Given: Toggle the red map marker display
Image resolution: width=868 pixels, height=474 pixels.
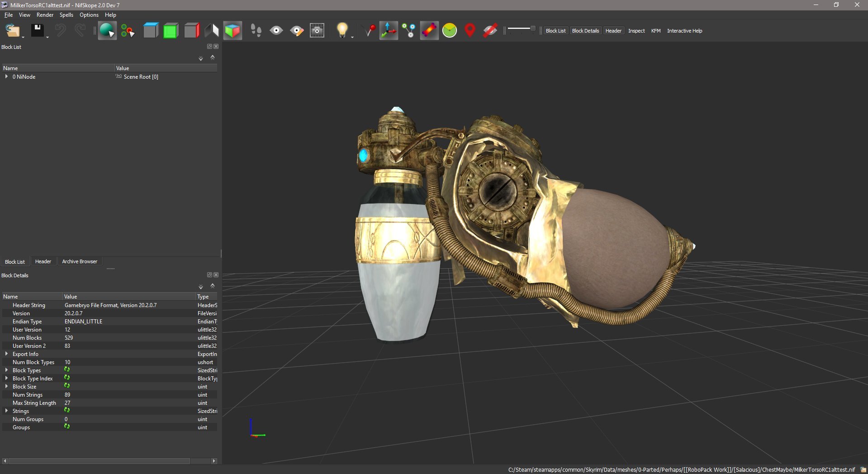Looking at the screenshot, I should [x=470, y=31].
